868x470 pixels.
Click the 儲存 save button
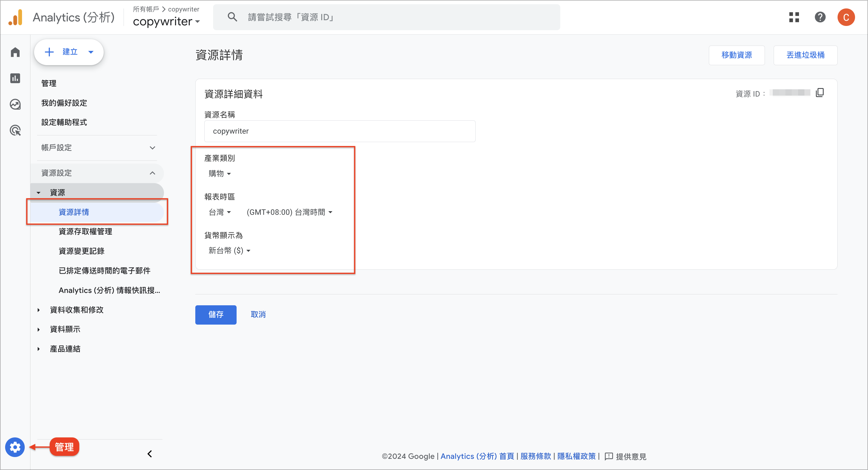click(216, 315)
